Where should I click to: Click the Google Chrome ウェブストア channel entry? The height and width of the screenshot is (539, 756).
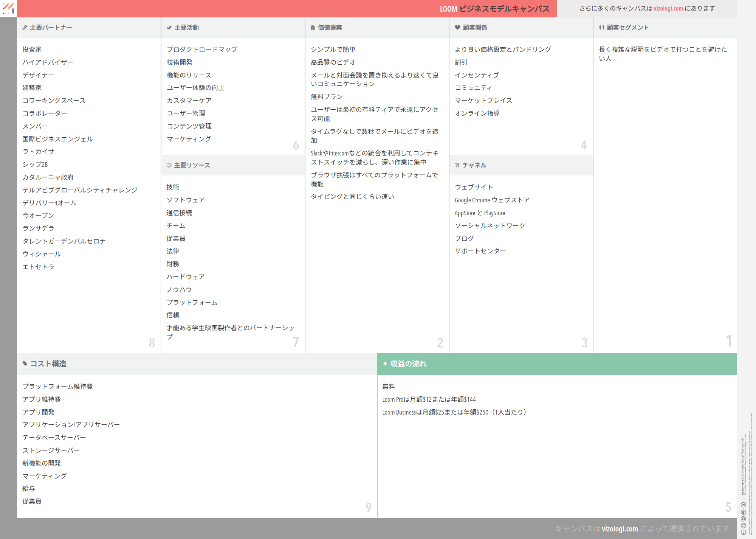click(492, 200)
